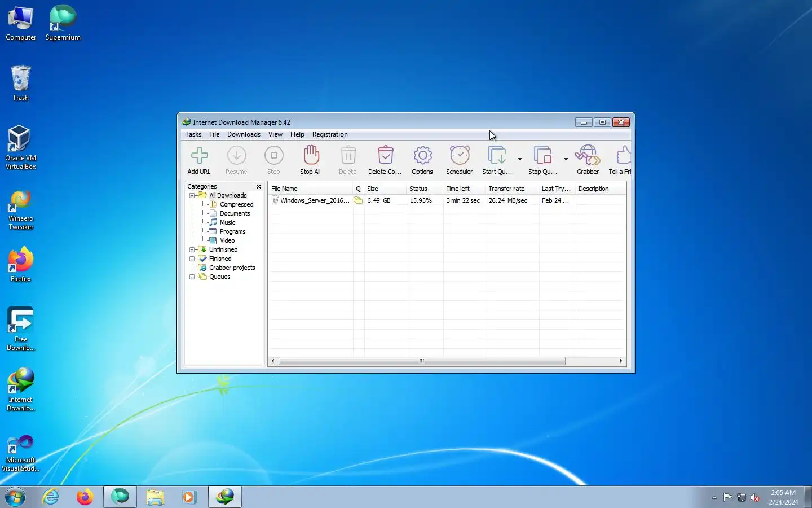Viewport: 812px width, 508px height.
Task: Collapse the All Downloads tree node
Action: point(192,195)
